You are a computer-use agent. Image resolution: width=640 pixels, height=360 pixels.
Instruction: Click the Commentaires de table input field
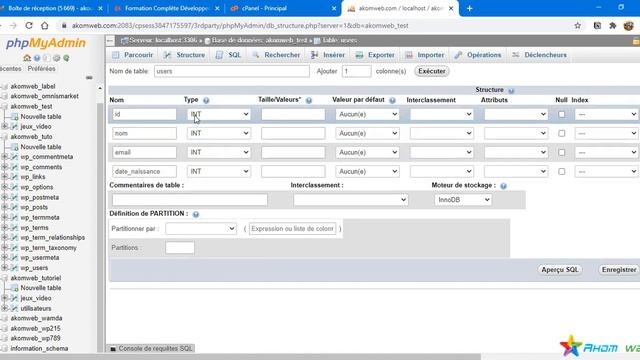(x=190, y=200)
